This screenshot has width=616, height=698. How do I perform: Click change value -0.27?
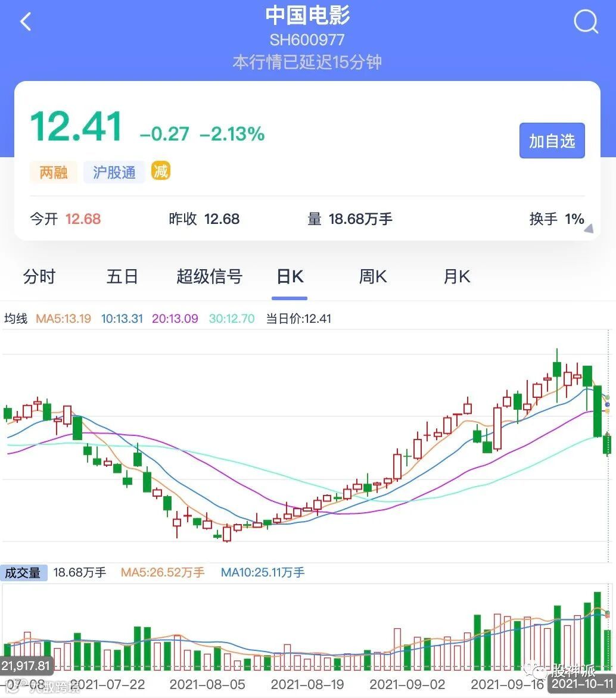164,133
